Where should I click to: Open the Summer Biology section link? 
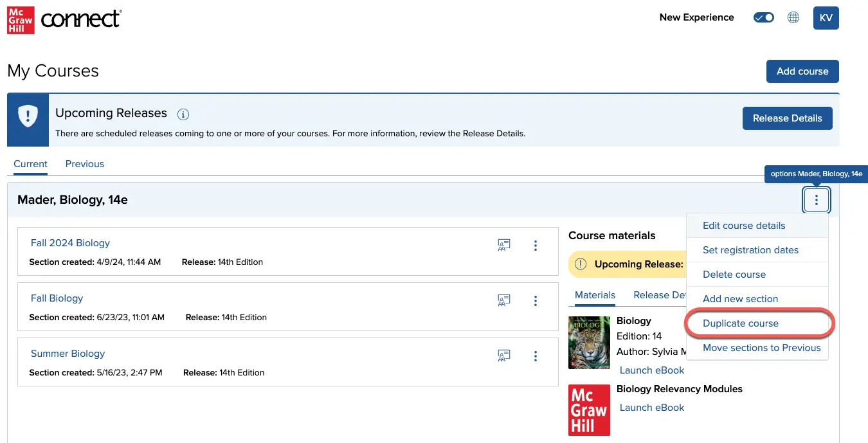pos(68,354)
